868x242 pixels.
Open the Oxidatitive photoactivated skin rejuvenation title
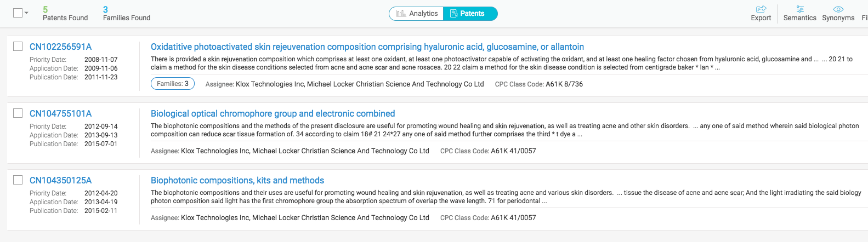[x=367, y=47]
